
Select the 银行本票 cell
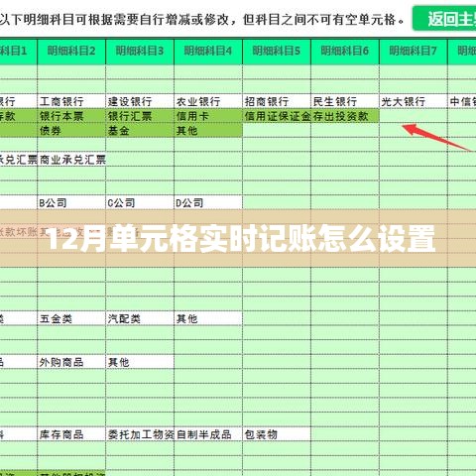pos(71,116)
